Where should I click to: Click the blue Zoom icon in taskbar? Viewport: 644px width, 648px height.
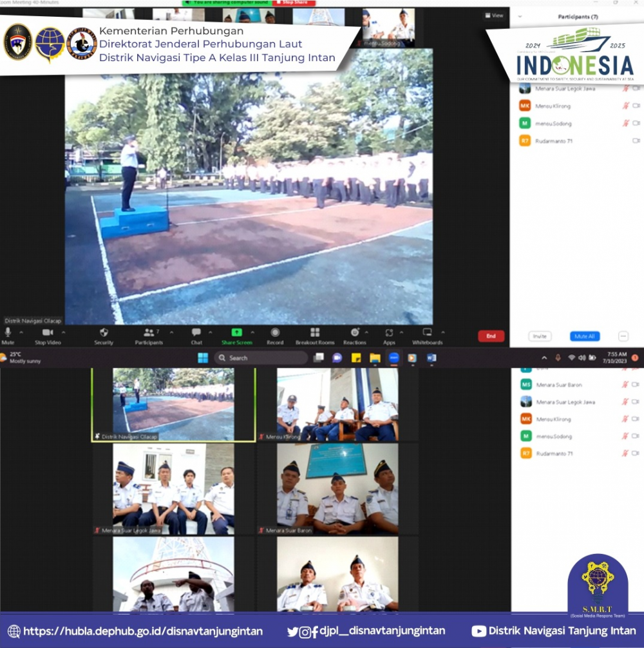[393, 358]
